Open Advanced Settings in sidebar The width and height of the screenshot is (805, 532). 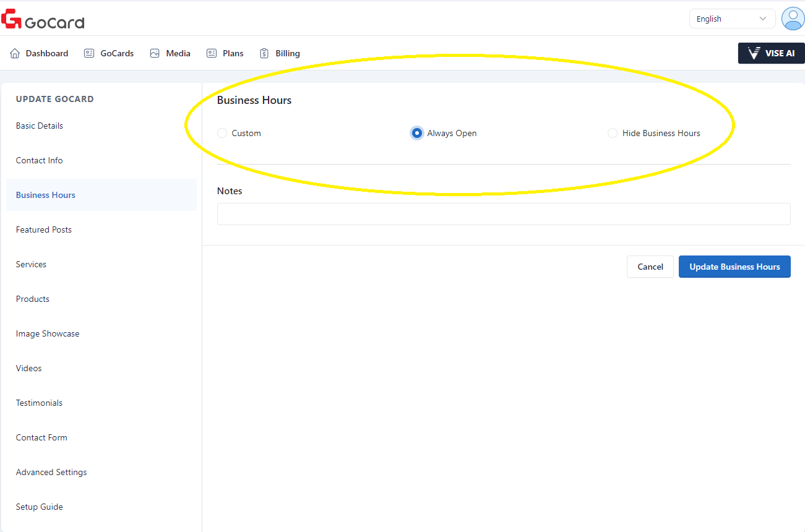click(x=51, y=472)
